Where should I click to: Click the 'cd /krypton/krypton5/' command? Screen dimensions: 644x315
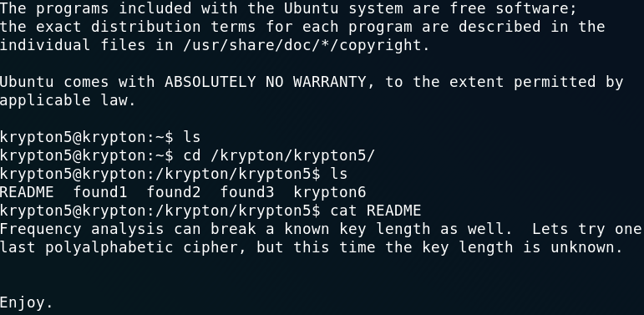(x=279, y=156)
